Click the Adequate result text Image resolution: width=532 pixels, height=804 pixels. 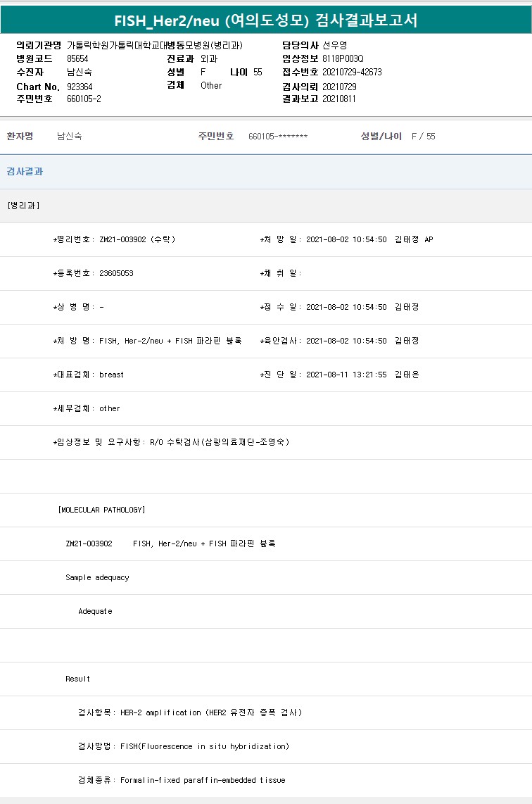tap(95, 611)
